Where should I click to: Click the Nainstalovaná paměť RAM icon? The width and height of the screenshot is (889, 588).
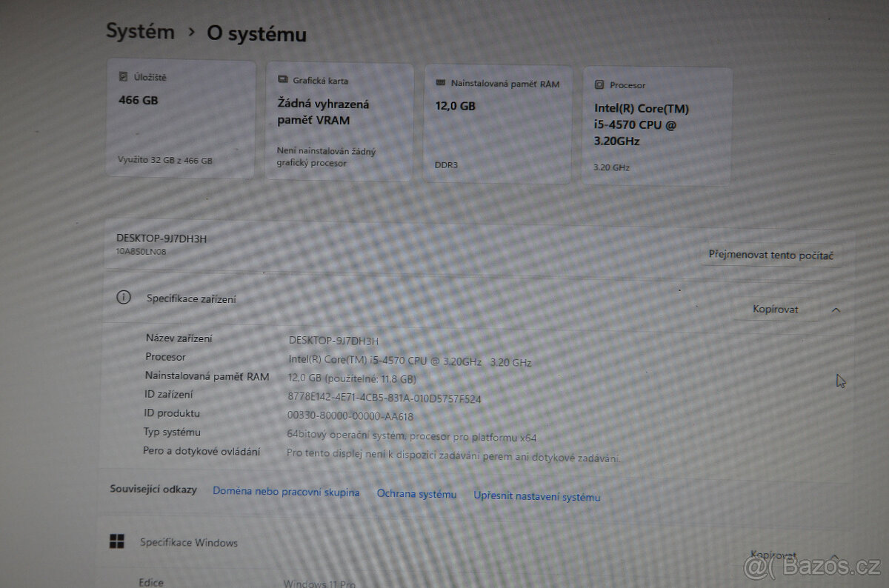click(x=441, y=83)
